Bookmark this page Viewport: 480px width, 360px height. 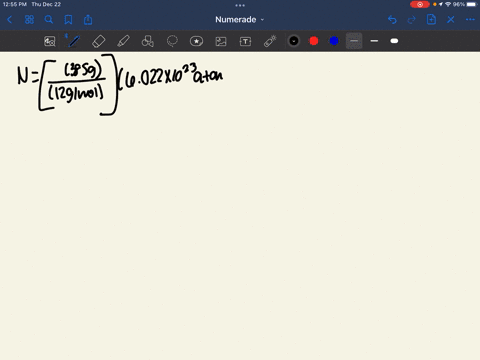point(68,20)
